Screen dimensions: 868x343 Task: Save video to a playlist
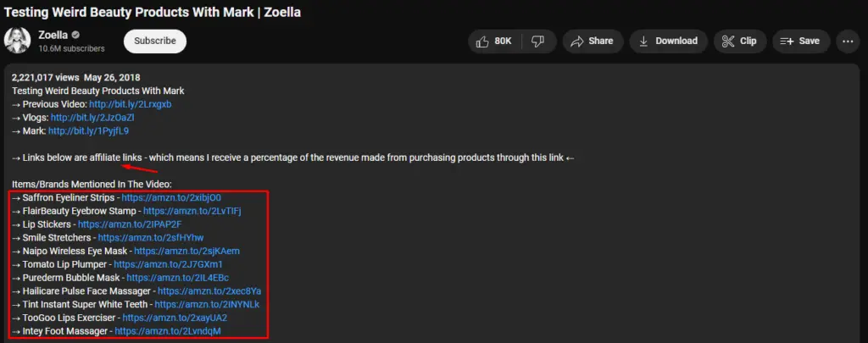pos(799,41)
